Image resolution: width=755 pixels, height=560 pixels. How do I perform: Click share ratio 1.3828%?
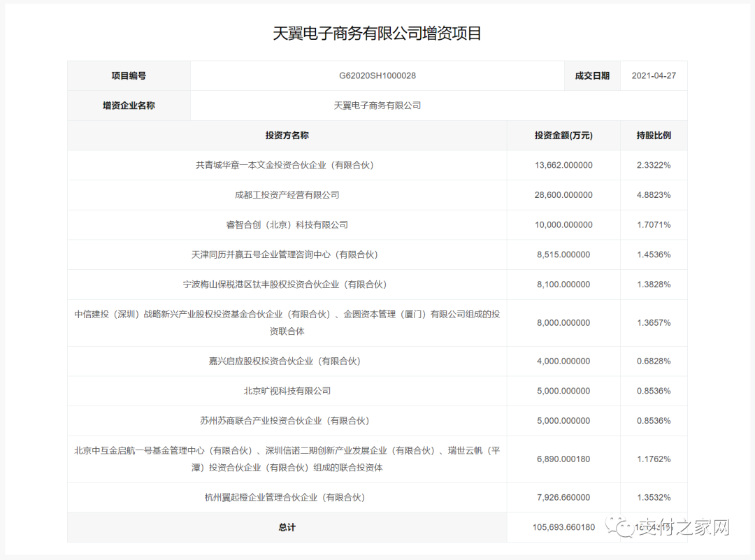[x=654, y=285]
